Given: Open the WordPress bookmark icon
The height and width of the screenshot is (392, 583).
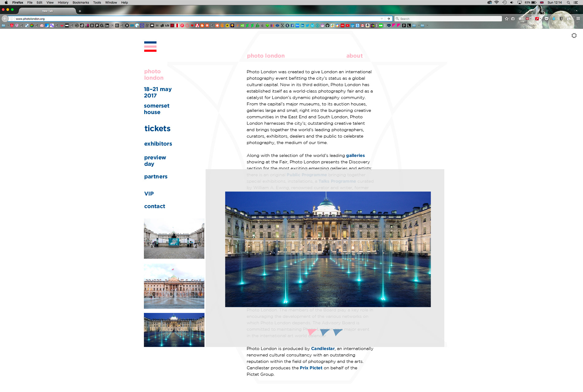Looking at the screenshot, I should [312, 25].
